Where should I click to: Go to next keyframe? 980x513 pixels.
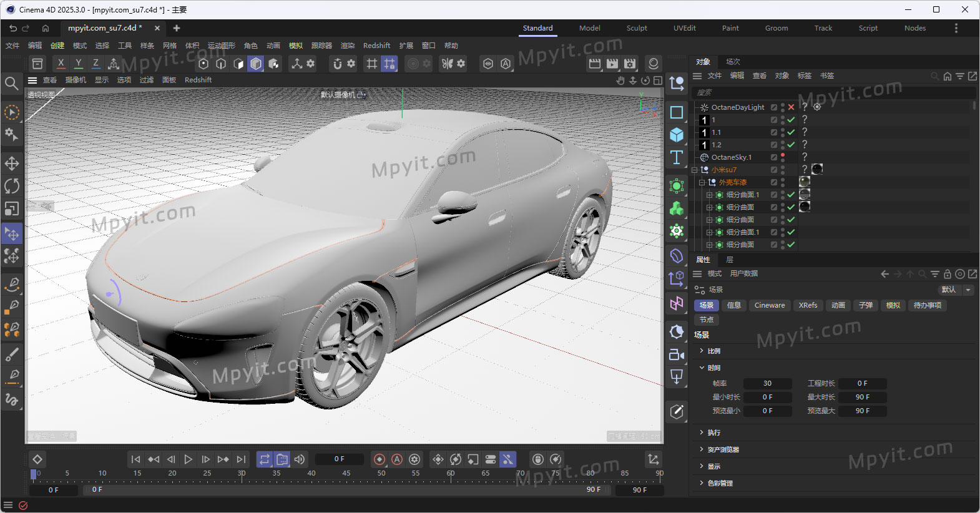[223, 459]
